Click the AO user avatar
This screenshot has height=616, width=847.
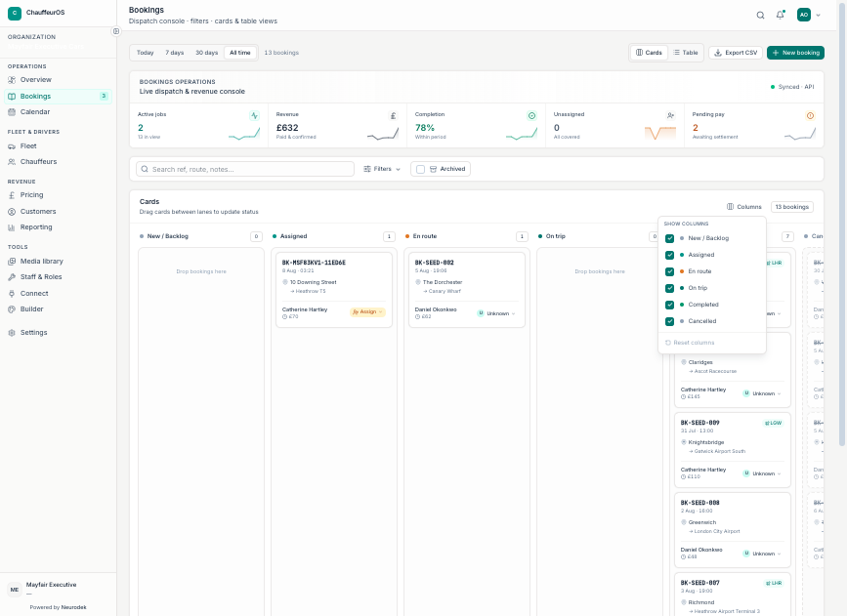pos(804,15)
